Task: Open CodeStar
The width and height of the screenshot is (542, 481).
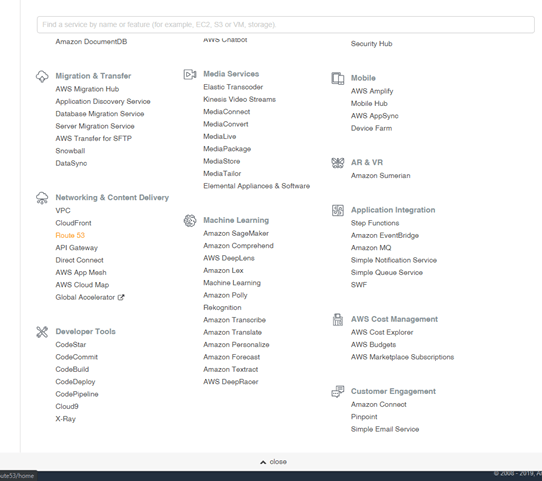Action: click(x=71, y=345)
